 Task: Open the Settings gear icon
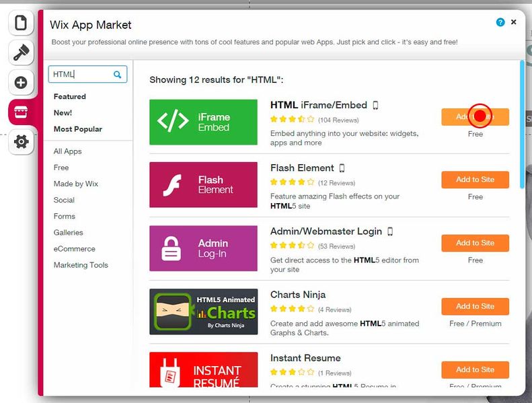point(21,142)
